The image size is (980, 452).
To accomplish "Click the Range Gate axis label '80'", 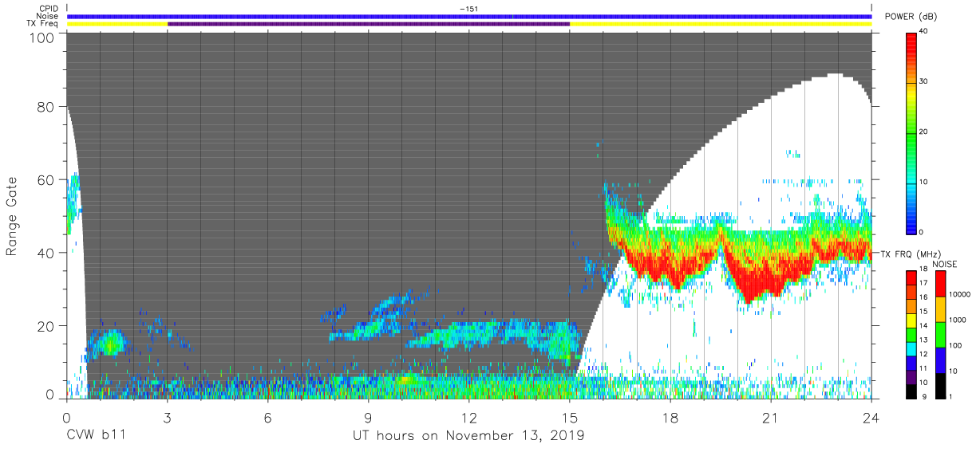I will pyautogui.click(x=45, y=107).
